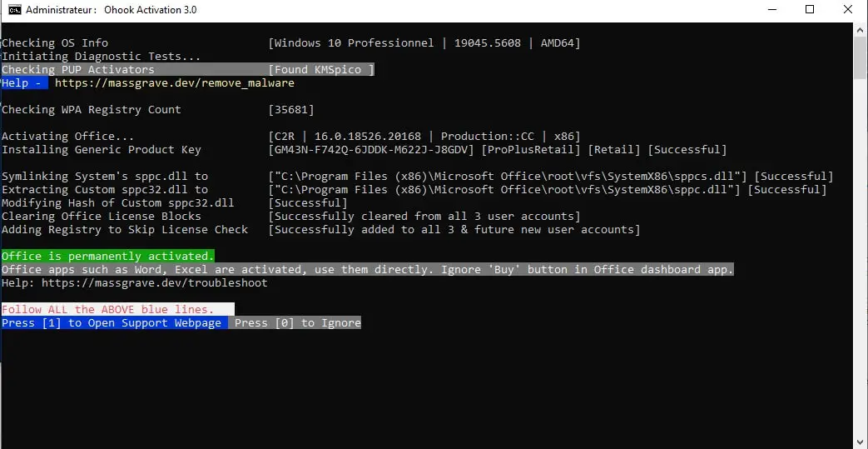Image resolution: width=868 pixels, height=449 pixels.
Task: Click 'Clearing Office License Blocks' label
Action: point(102,217)
